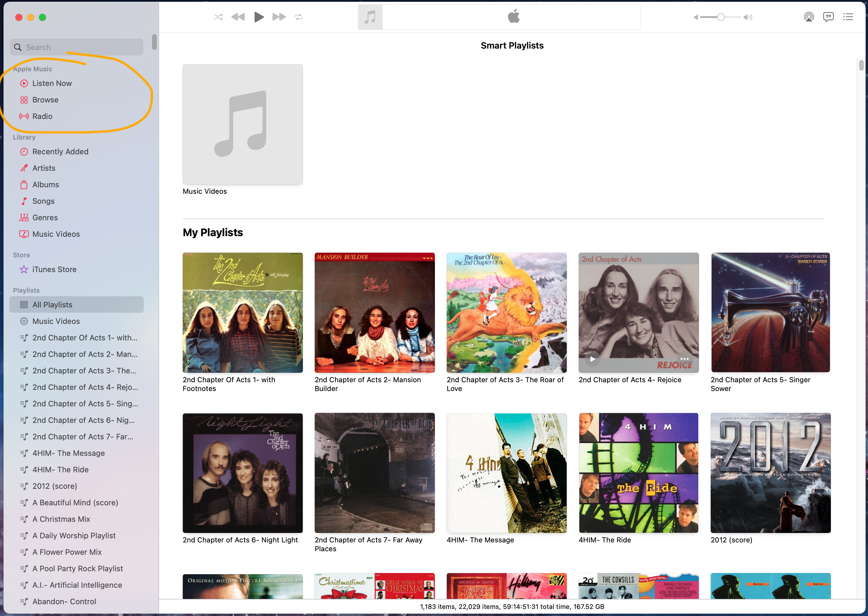Open the Genres library view

45,218
